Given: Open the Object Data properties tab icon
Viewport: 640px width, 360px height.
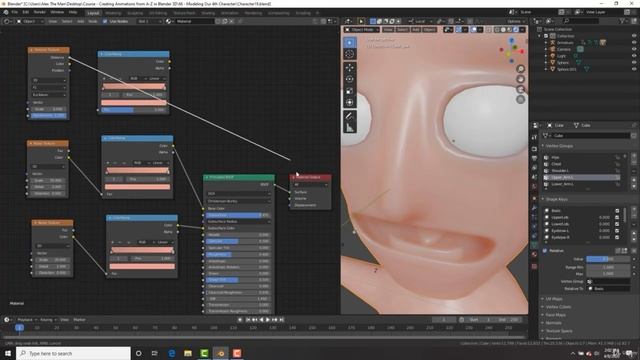Looking at the screenshot, I should coord(534,244).
